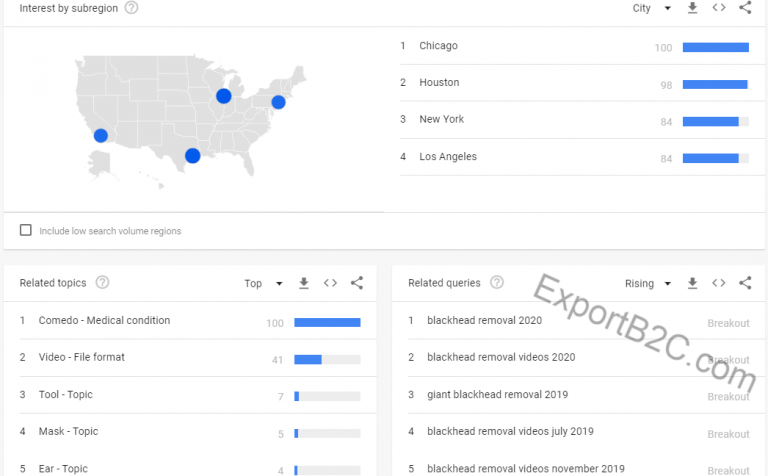The height and width of the screenshot is (476, 768).
Task: Click the Interest by subregion heading
Action: [69, 8]
